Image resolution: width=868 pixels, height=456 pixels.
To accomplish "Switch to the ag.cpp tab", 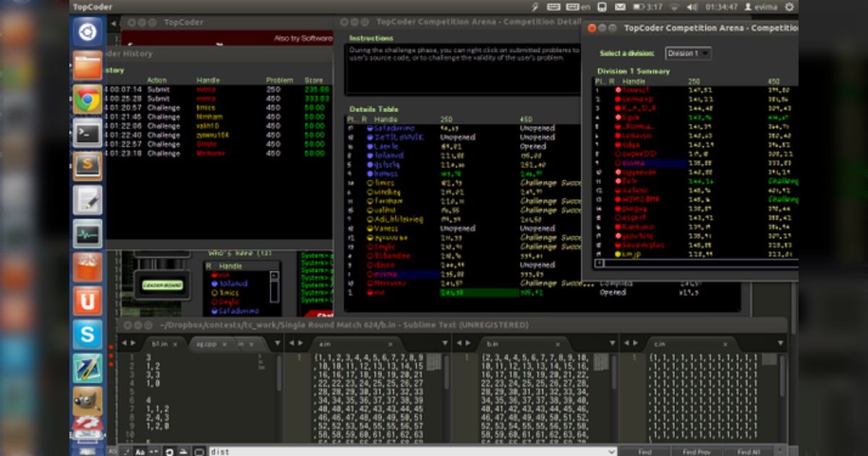I will tap(207, 344).
